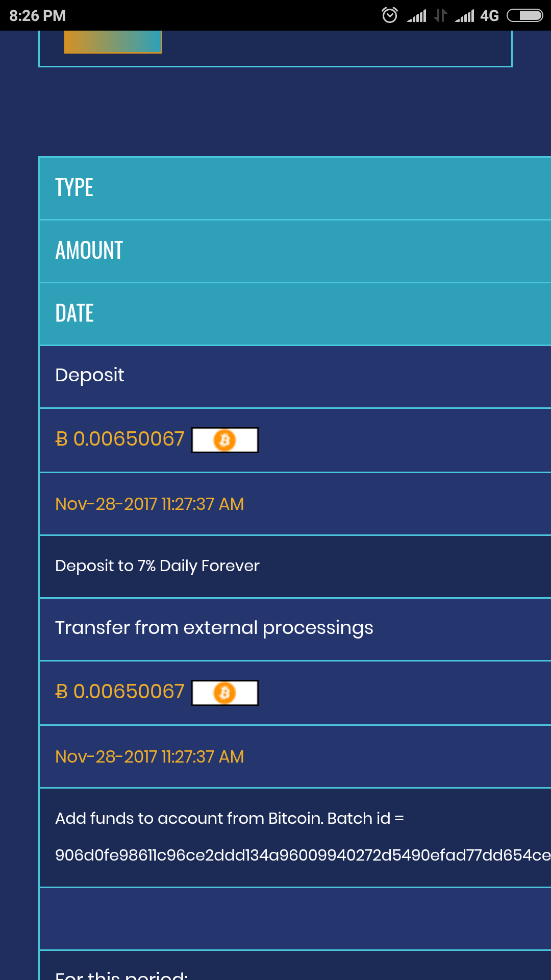Tap the data transfer arrows icon
The image size is (551, 980).
pos(440,16)
